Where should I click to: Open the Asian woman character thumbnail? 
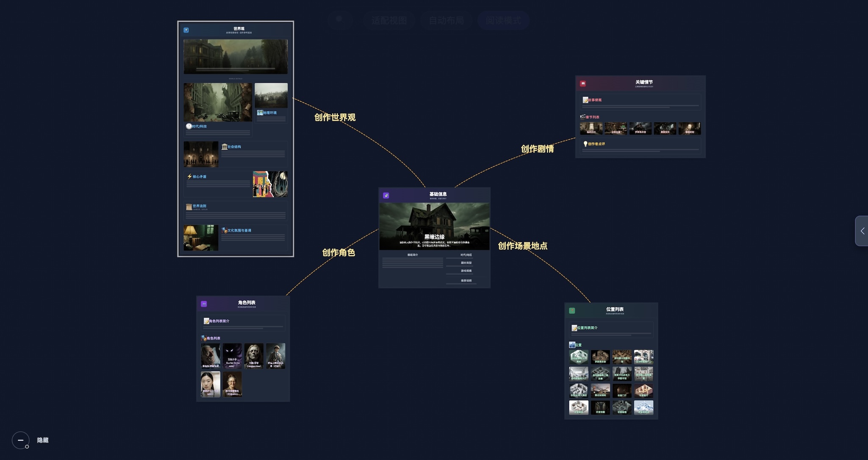pos(211,384)
